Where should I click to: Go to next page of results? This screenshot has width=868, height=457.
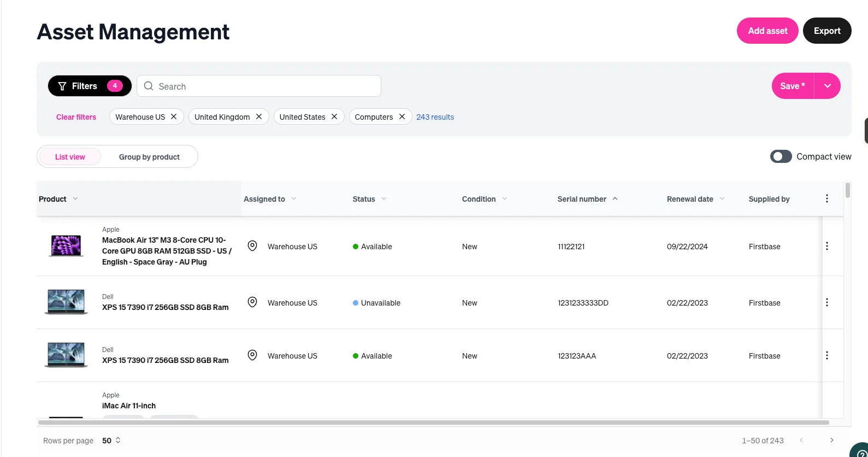[x=831, y=441]
